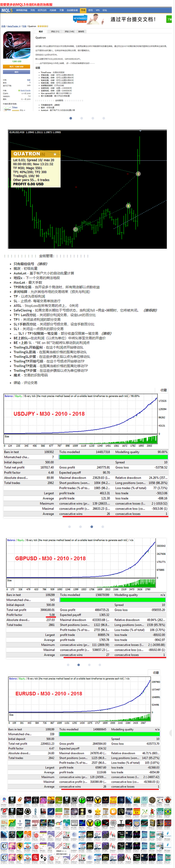The height and width of the screenshot is (868, 175).
Task: Open the USDJPY M30 2010-2018 balance chart
Action: click(x=85, y=419)
